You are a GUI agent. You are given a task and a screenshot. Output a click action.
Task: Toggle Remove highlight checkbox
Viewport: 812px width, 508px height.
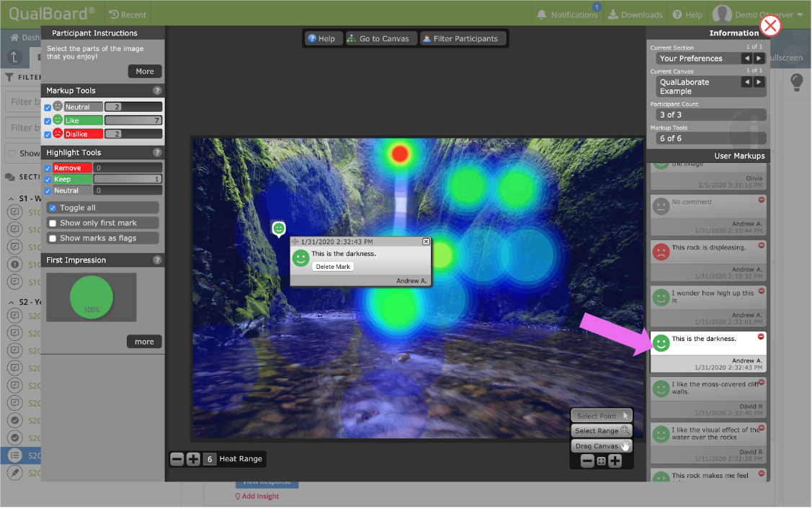click(x=48, y=169)
